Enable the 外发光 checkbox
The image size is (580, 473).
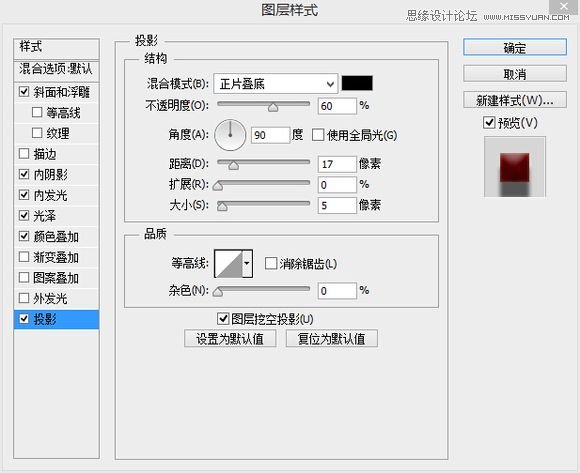[24, 298]
